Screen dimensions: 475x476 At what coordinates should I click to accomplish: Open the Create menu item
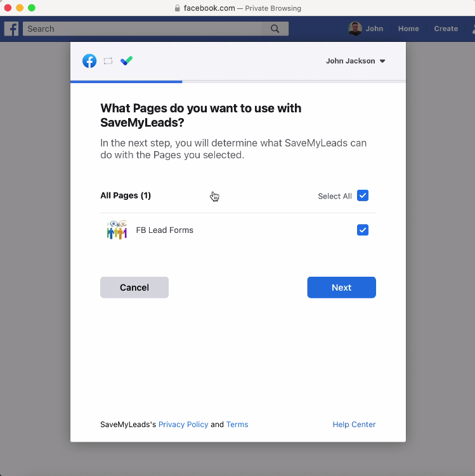pos(446,29)
